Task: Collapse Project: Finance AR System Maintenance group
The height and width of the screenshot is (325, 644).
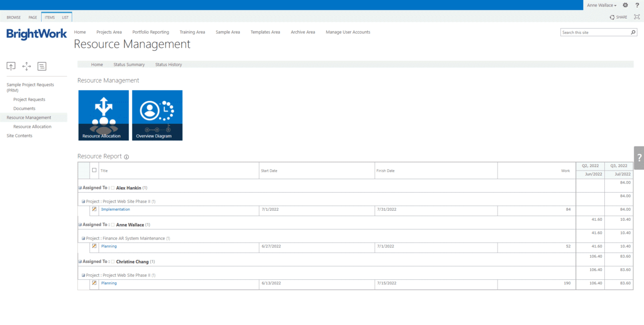Action: click(x=83, y=238)
